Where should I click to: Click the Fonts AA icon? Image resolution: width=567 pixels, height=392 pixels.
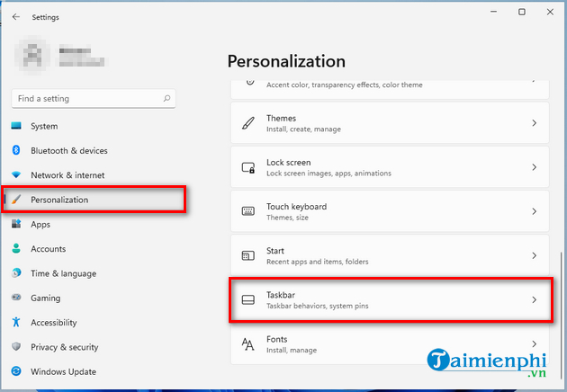[x=248, y=344]
